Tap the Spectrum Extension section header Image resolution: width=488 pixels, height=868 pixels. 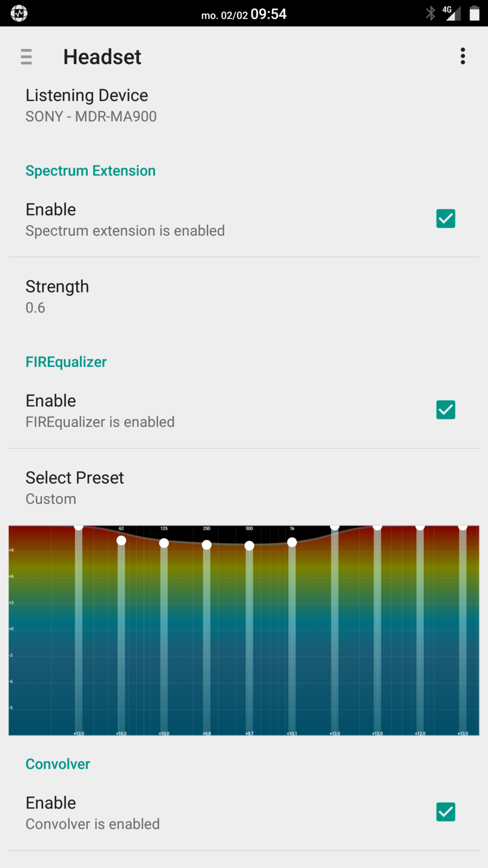91,171
